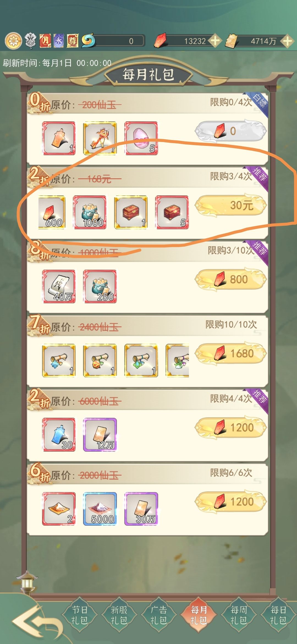Switch to the 新服礼包 tab
This screenshot has width=297, height=644.
pos(119,615)
